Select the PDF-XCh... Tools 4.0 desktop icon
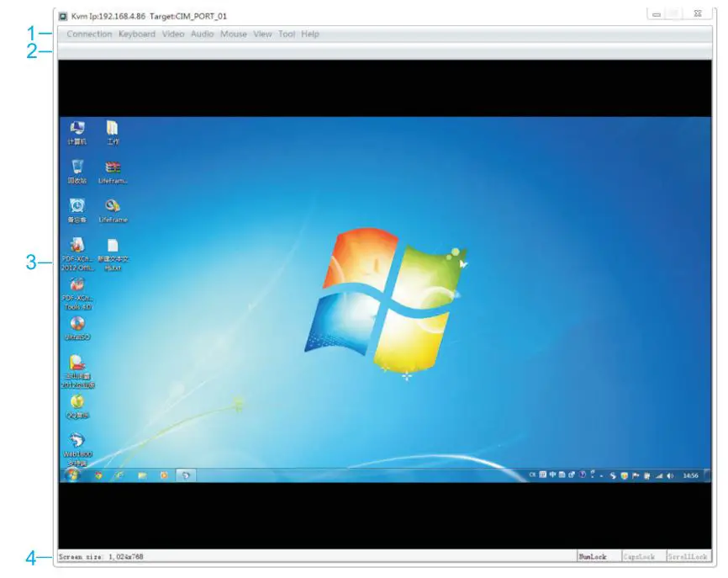This screenshot has height=578, width=728. pos(77,294)
